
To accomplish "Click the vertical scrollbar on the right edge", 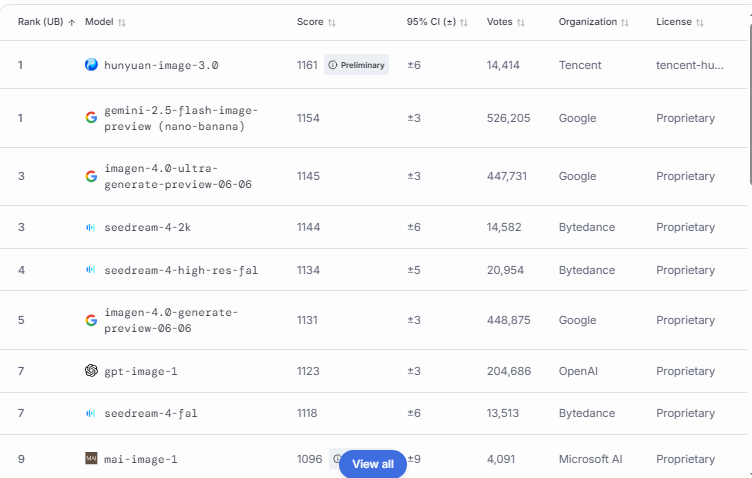I will (x=751, y=103).
